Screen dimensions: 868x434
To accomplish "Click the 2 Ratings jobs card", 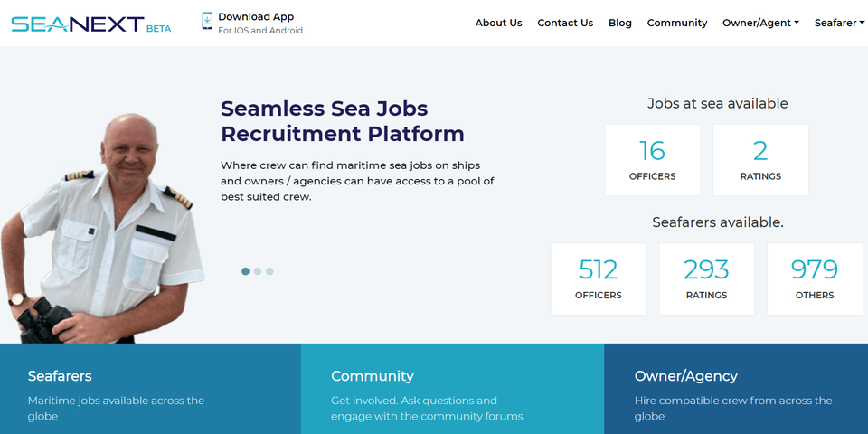I will [x=760, y=160].
